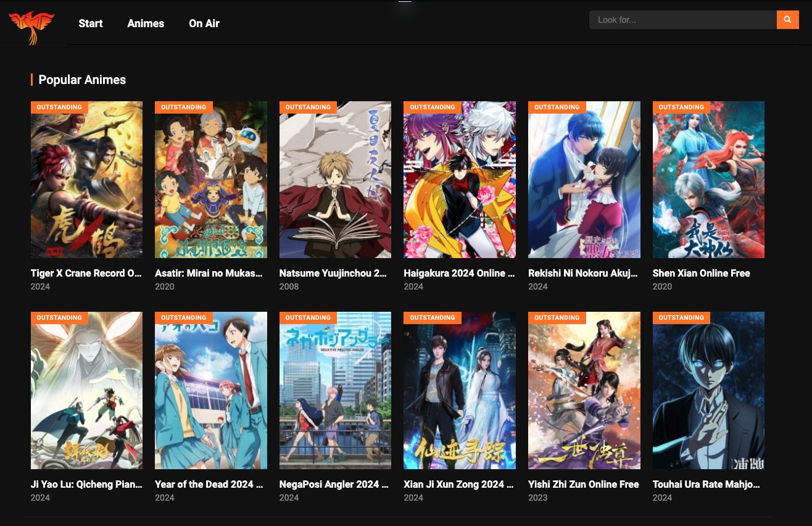Screen dimensions: 812x526
Task: Open NegaPosi Angler 2024 page
Action: click(x=333, y=485)
